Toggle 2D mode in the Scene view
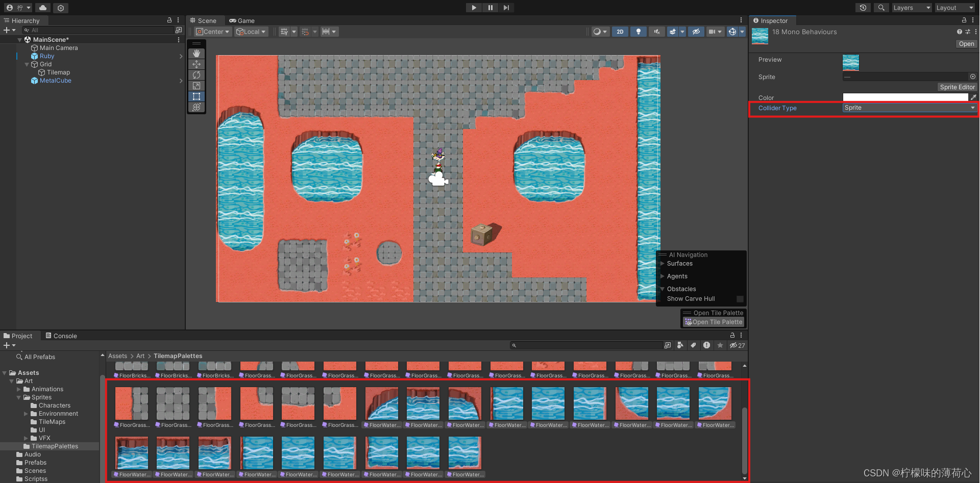Screen dimensions: 980x483 click(x=620, y=32)
